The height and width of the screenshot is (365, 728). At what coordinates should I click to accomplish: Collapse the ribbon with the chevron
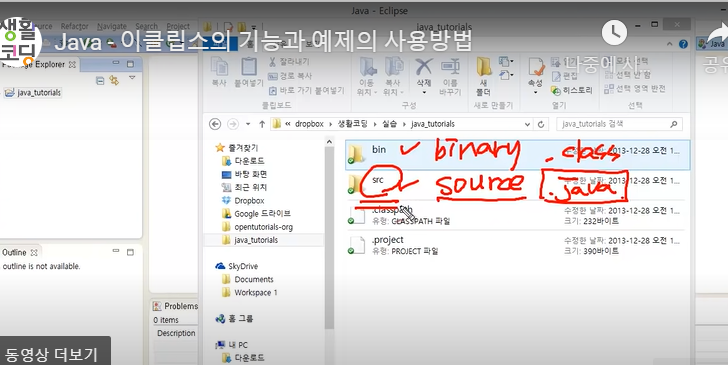click(x=670, y=44)
